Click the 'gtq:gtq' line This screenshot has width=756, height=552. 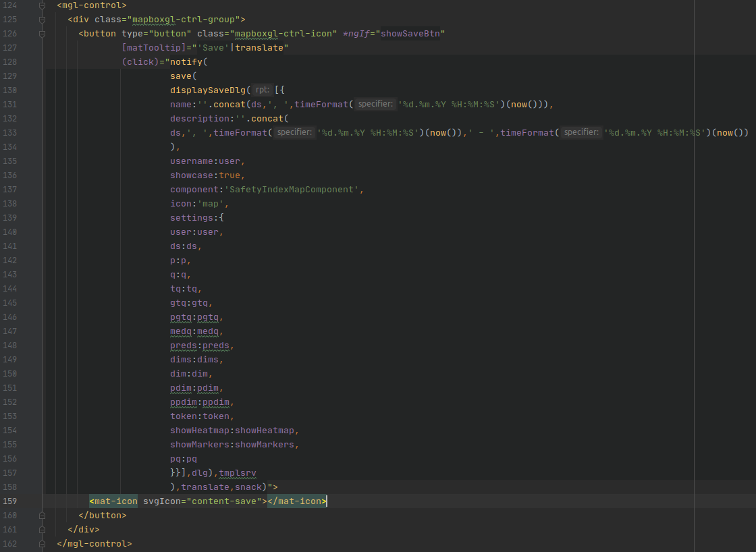(192, 303)
